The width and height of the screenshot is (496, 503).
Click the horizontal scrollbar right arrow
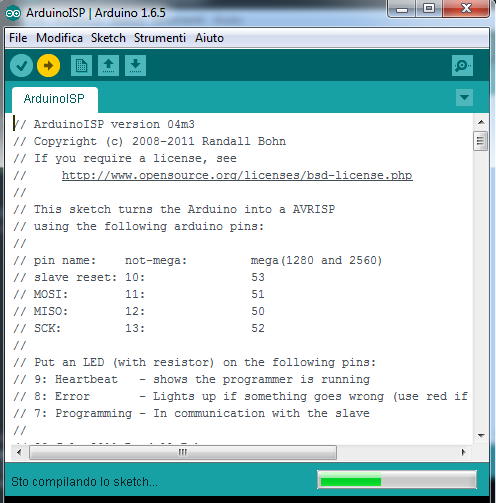(x=464, y=452)
